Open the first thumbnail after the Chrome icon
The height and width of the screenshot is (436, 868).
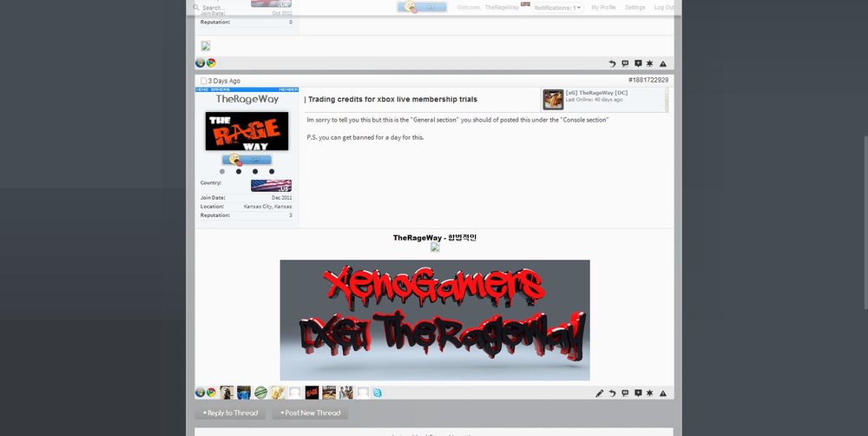coord(227,393)
